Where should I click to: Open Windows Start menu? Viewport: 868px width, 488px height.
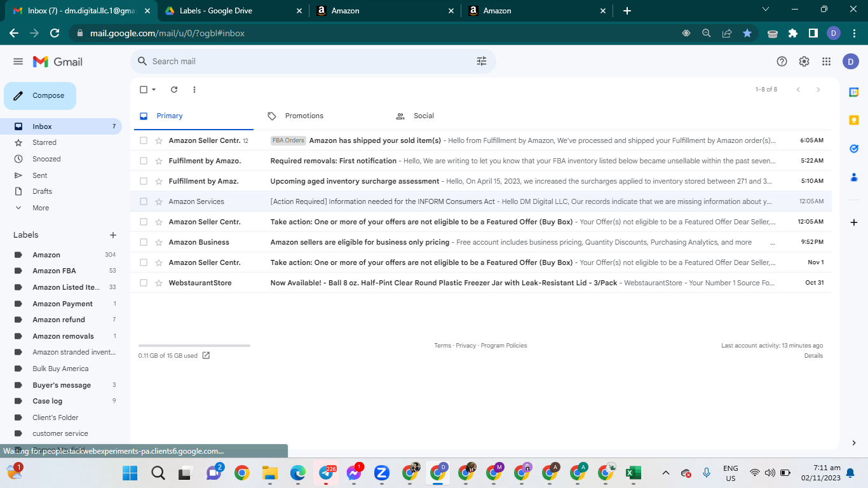tap(130, 473)
